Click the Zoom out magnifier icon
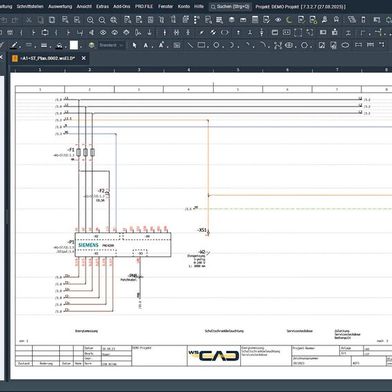This screenshot has height=392, width=392. coord(102,20)
